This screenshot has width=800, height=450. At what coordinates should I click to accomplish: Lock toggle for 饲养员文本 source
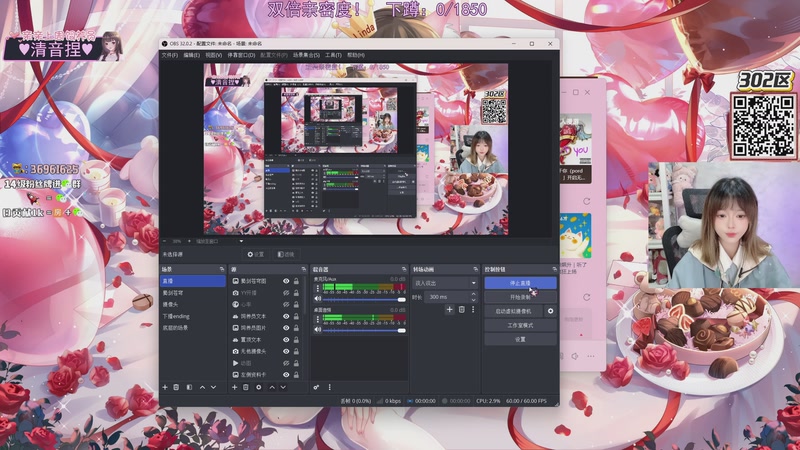point(296,316)
